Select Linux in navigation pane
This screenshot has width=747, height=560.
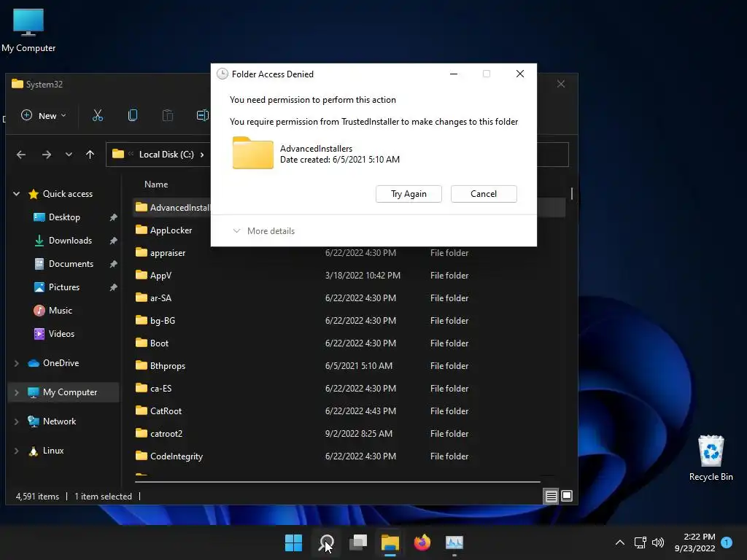tap(53, 451)
